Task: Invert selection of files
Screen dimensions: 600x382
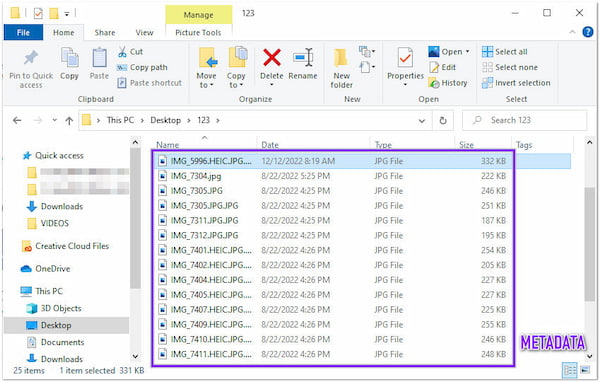Action: (516, 83)
